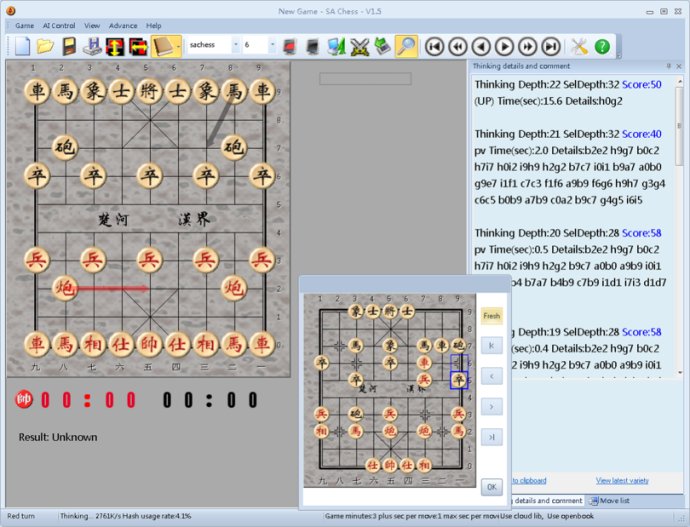Select the black center 卒 pawn on file 5
Viewport: 690px width, 527px height.
tap(150, 176)
